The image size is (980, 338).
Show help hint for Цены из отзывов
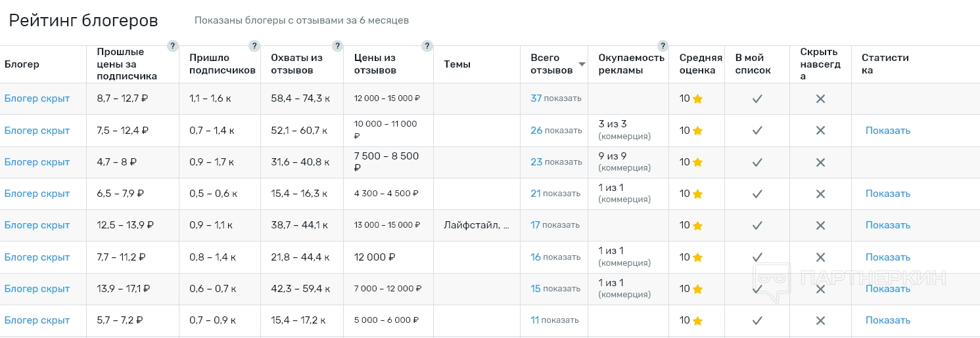tap(427, 46)
